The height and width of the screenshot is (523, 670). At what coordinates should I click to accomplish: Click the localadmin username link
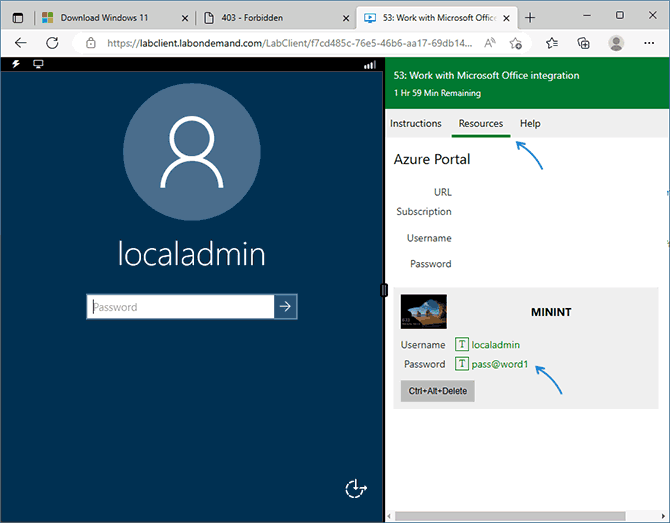pos(496,345)
